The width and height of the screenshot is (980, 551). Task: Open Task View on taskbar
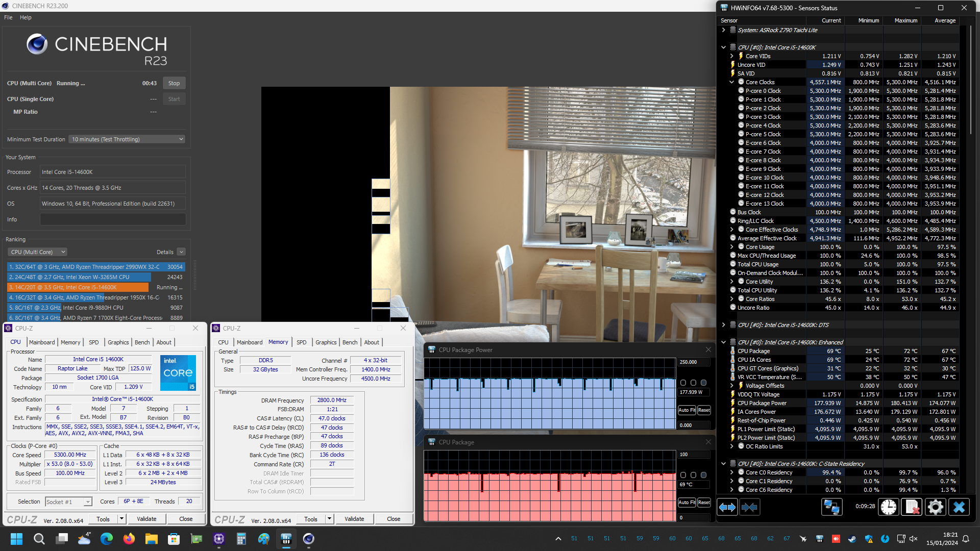(62, 539)
